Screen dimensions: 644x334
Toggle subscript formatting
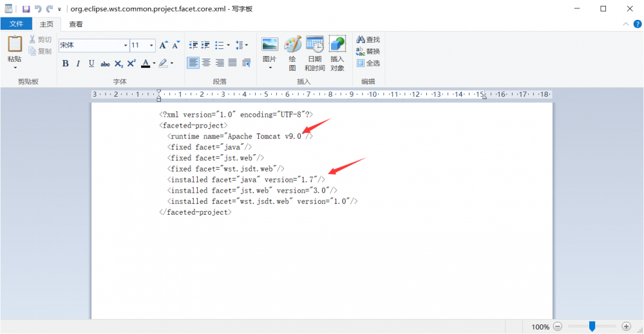point(118,64)
